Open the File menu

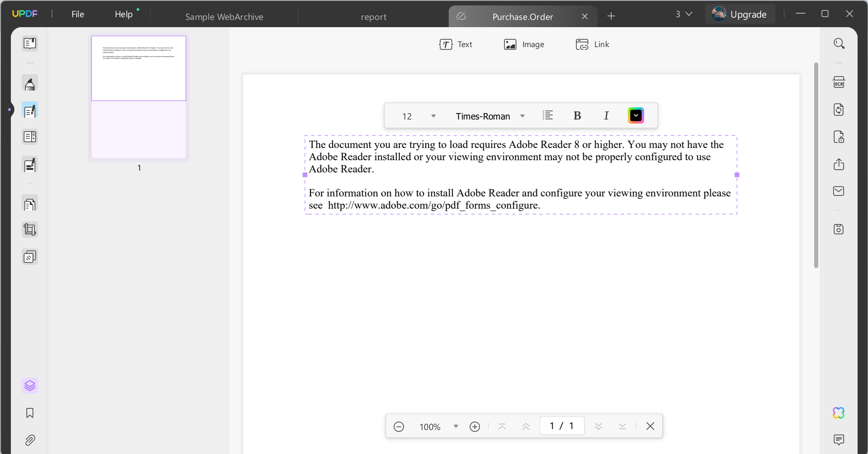click(78, 14)
